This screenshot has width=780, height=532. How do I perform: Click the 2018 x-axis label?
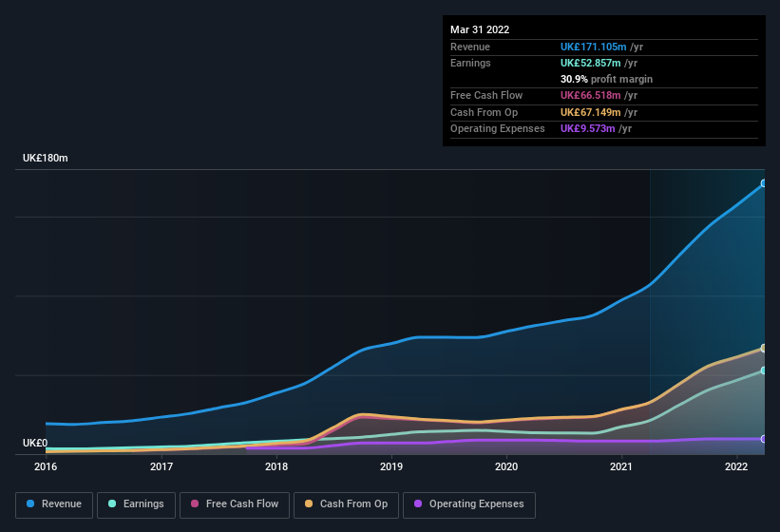(276, 466)
